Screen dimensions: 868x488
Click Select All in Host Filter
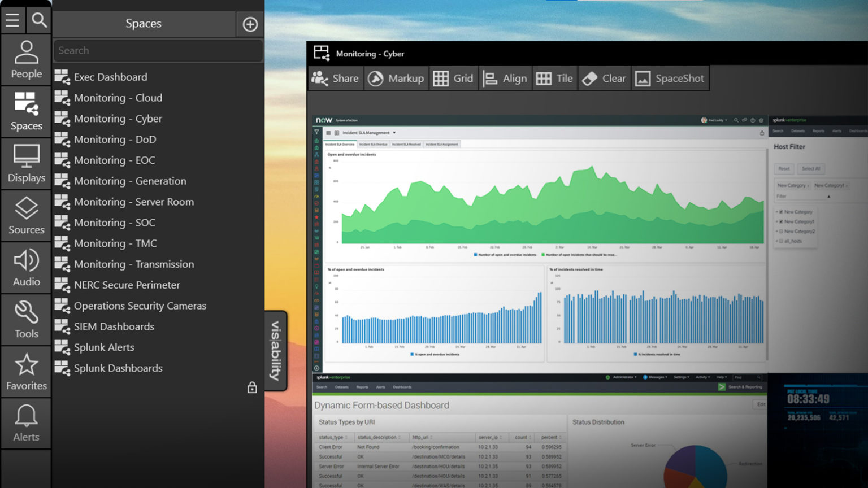pos(811,169)
